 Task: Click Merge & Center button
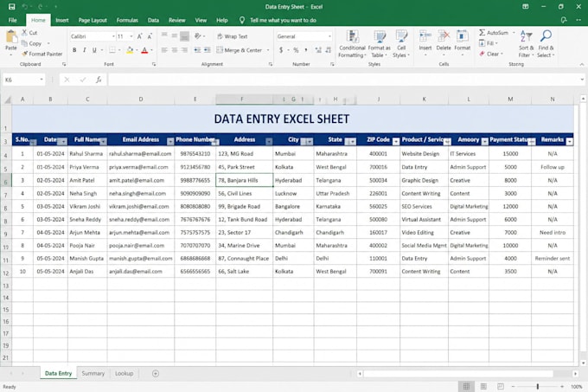(x=240, y=50)
